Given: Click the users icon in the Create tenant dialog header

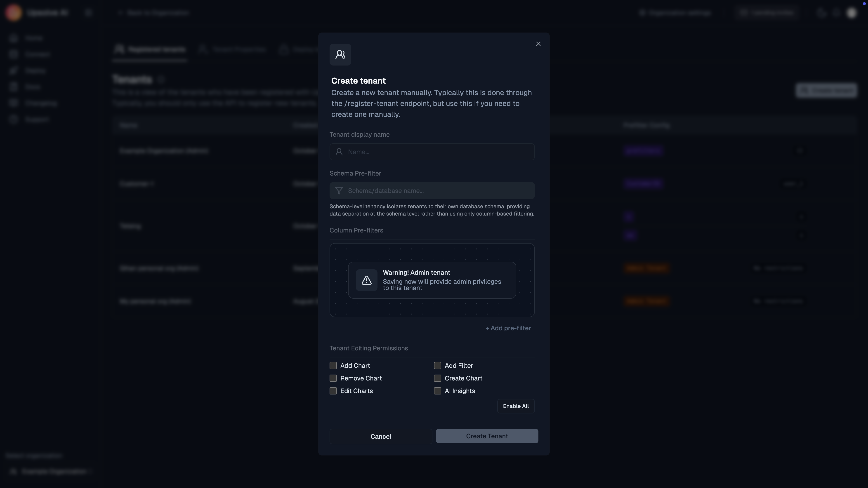Looking at the screenshot, I should (340, 54).
